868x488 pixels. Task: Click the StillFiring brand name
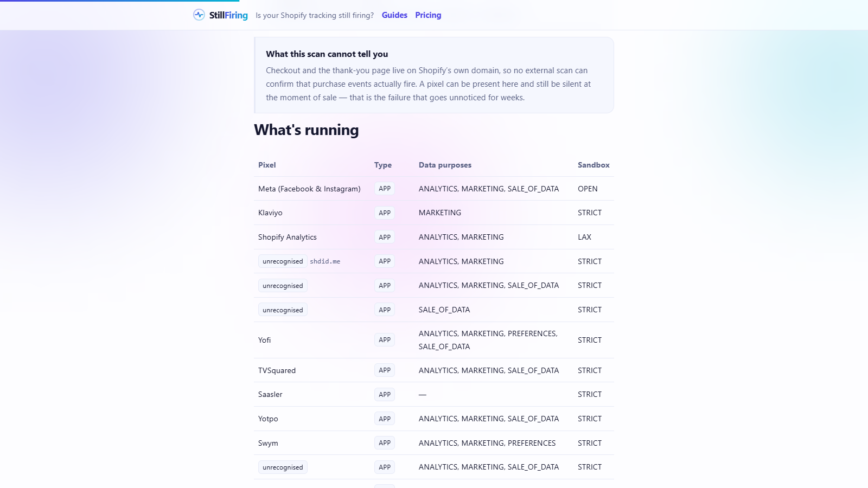tap(228, 15)
